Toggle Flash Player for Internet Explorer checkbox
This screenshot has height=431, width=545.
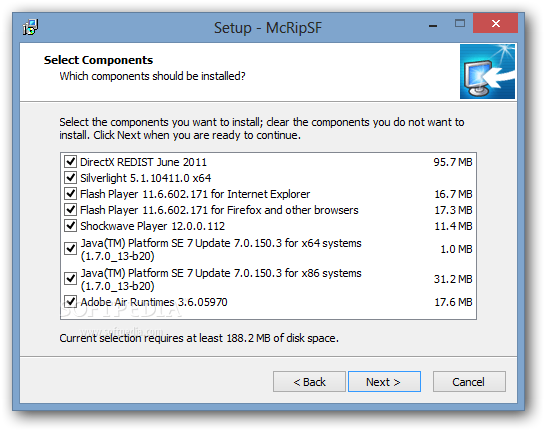[71, 194]
